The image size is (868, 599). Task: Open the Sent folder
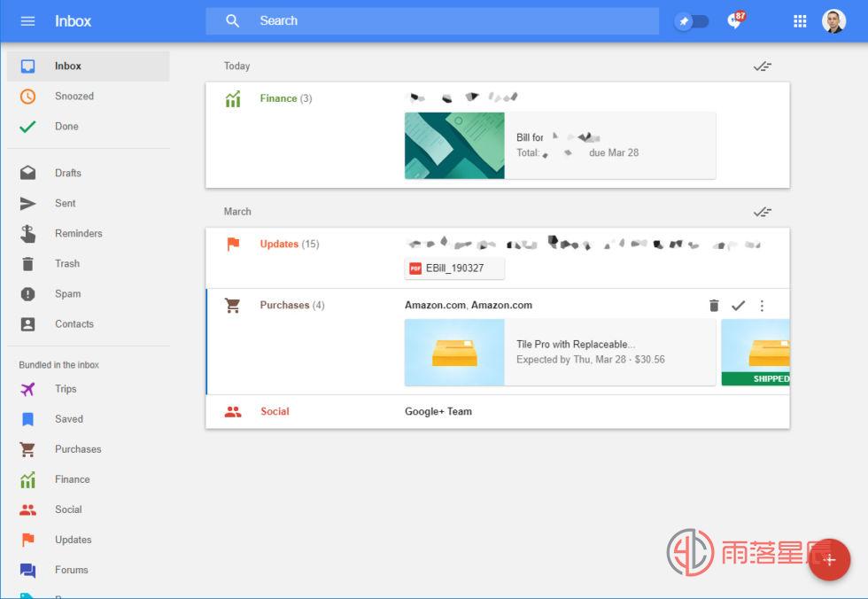point(89,203)
